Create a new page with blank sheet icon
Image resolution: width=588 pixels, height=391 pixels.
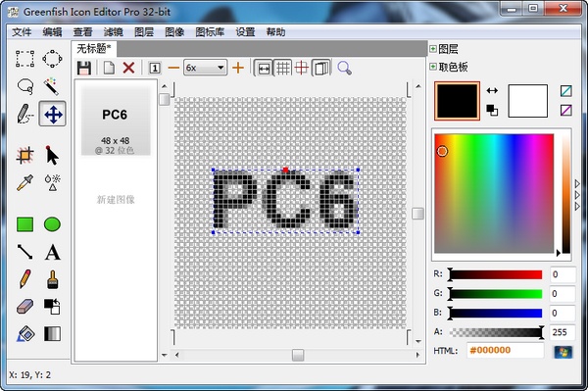click(x=109, y=69)
